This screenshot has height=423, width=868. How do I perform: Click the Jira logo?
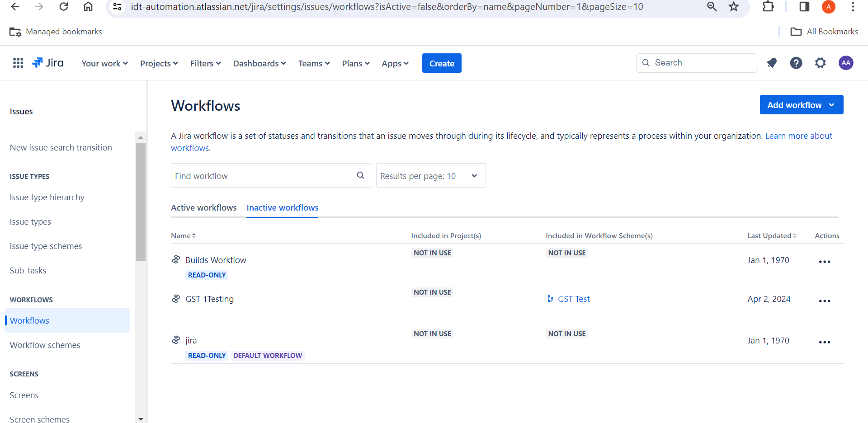[x=47, y=63]
